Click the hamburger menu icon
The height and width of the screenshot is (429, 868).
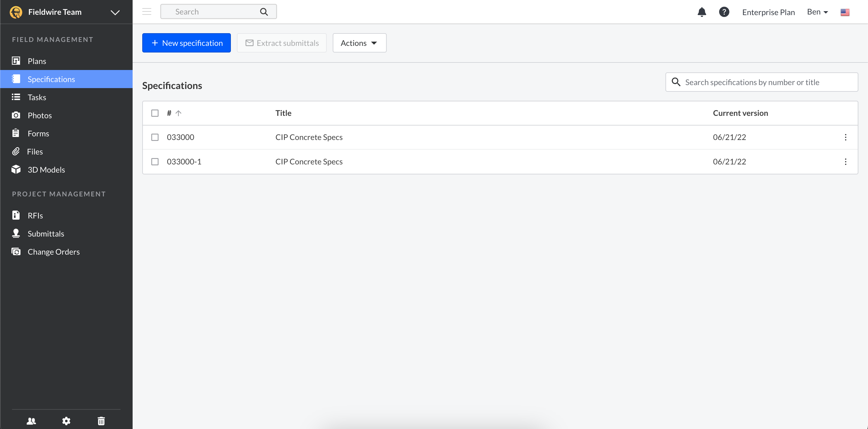coord(146,12)
